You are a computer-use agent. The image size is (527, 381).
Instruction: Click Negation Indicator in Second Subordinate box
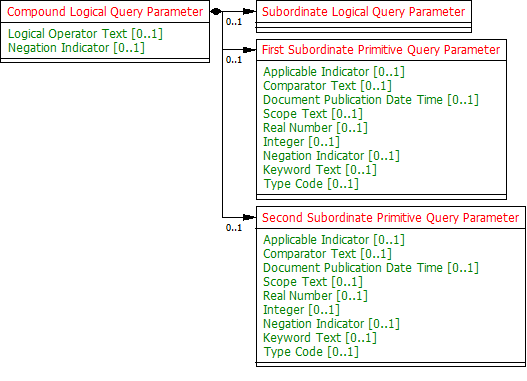coord(331,324)
